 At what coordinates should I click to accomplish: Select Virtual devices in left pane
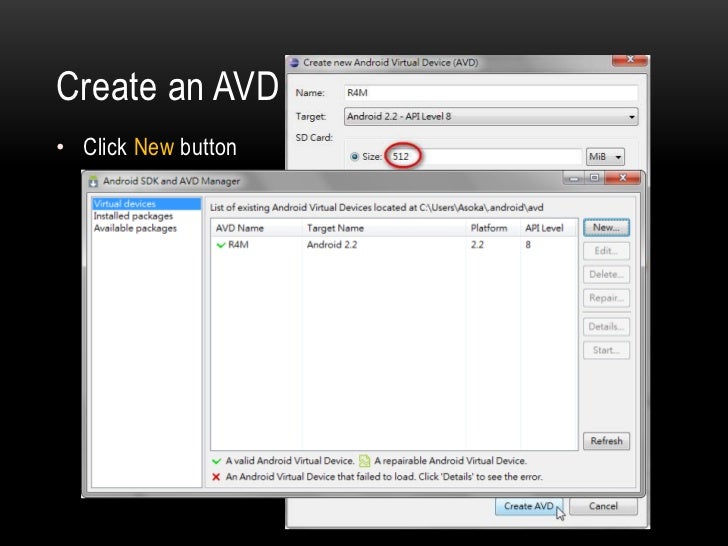coord(146,204)
